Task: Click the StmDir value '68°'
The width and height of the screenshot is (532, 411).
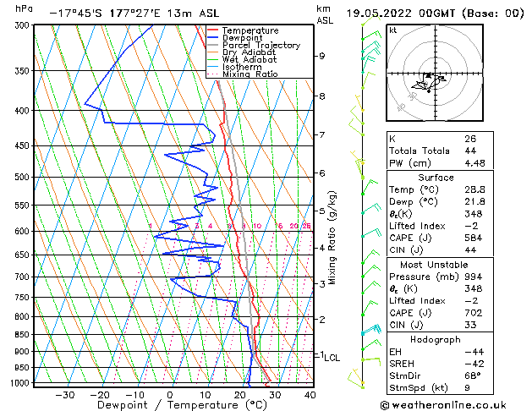Action: [473, 375]
